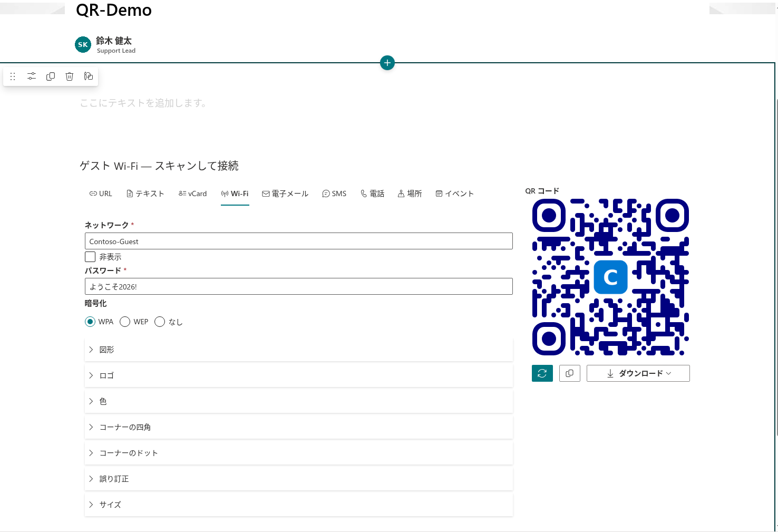
Task: Expand the 色 section
Action: [x=298, y=401]
